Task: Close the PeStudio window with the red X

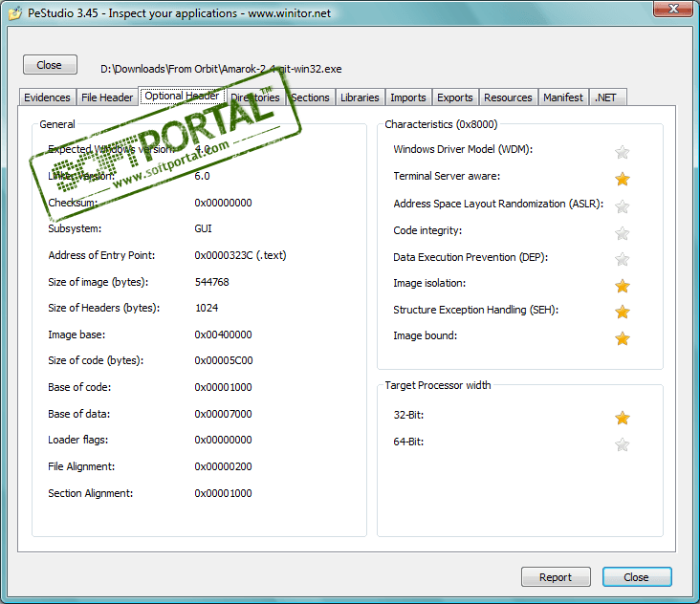Action: (673, 9)
